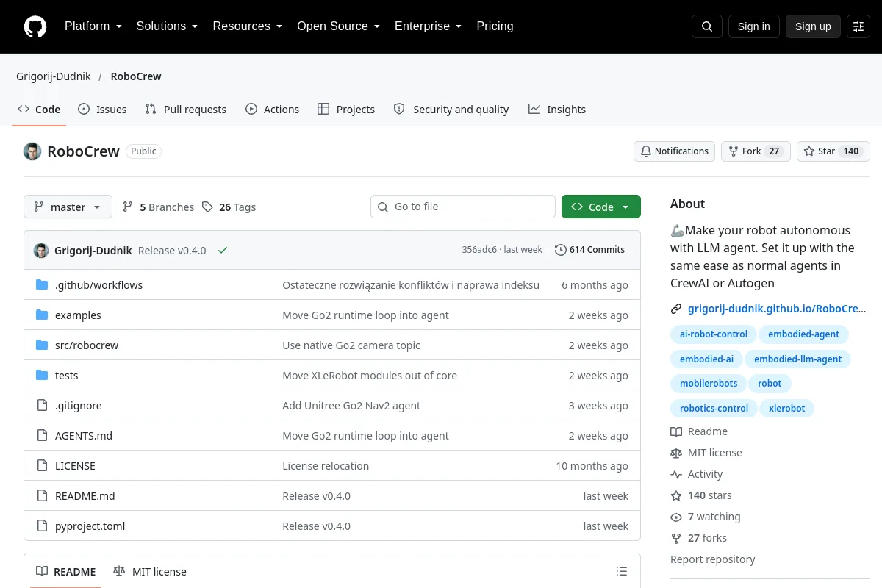The height and width of the screenshot is (588, 882).
Task: Expand the Open Source menu
Action: tap(339, 26)
